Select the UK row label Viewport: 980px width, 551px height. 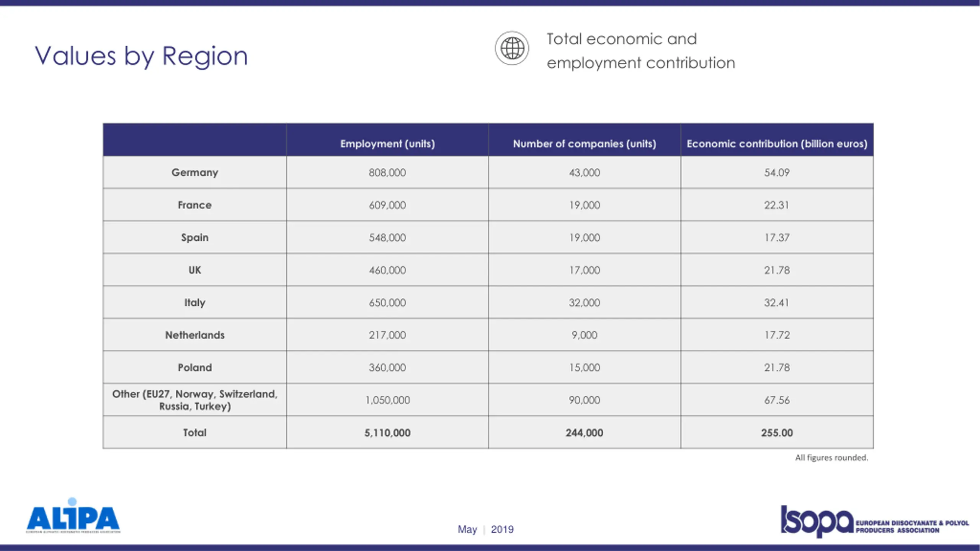point(195,270)
